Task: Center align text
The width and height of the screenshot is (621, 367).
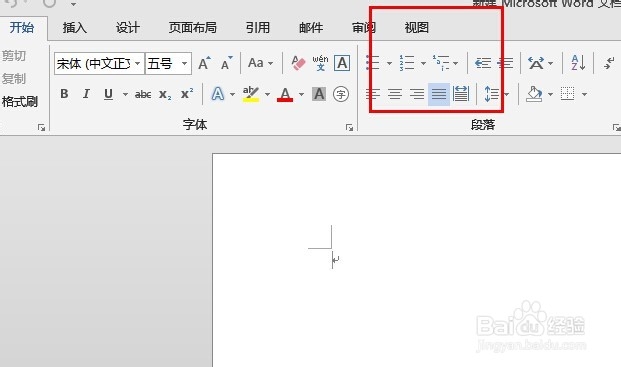Action: pos(394,94)
